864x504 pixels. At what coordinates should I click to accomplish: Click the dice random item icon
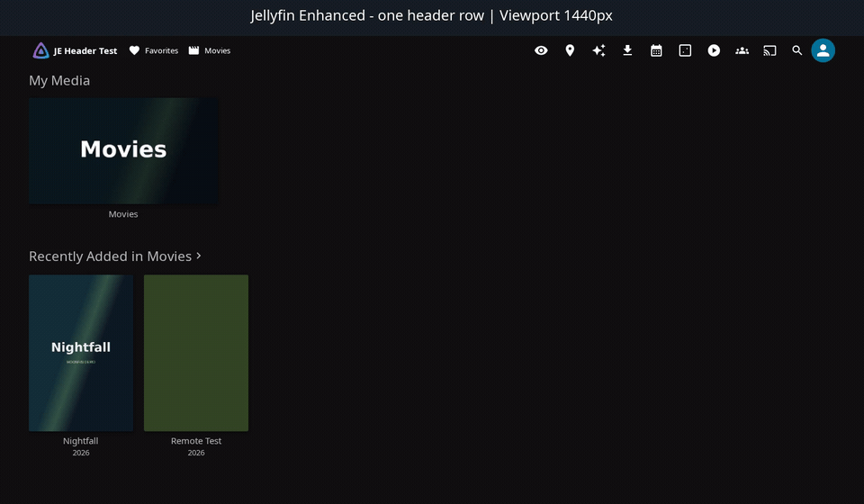pyautogui.click(x=685, y=50)
